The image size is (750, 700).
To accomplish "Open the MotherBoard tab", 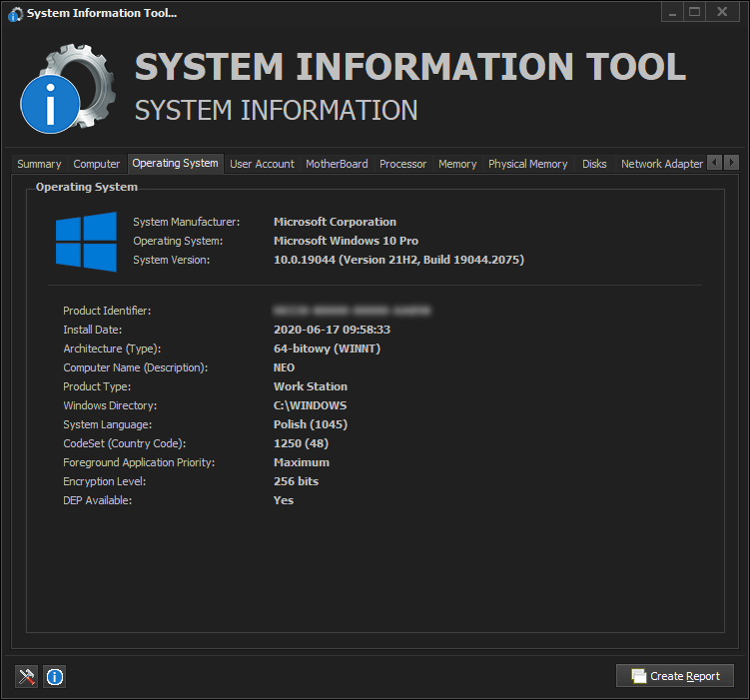I will (337, 164).
